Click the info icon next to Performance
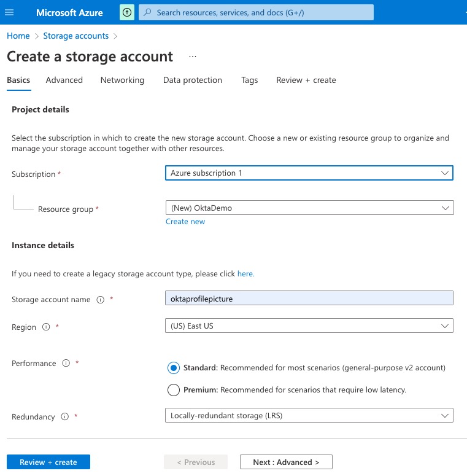The height and width of the screenshot is (476, 467). (66, 364)
